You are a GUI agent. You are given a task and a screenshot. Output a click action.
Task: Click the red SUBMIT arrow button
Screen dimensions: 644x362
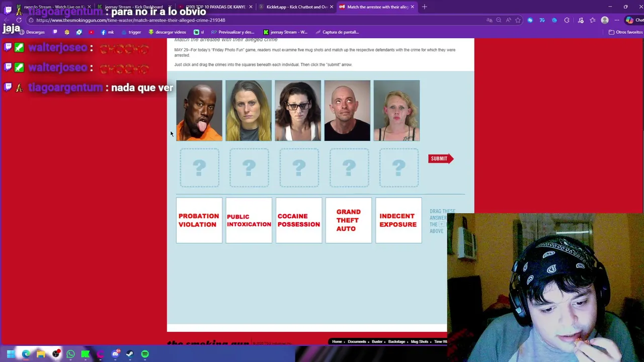pos(441,159)
